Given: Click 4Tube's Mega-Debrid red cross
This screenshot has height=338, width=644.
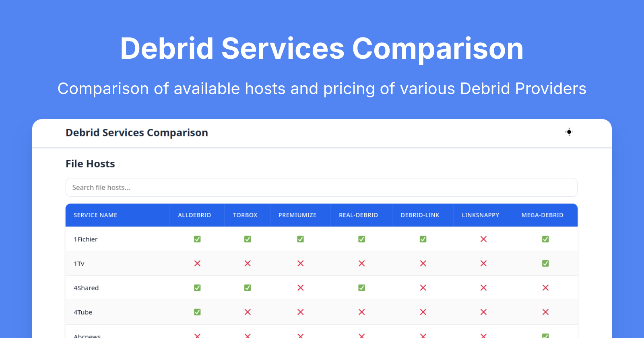Looking at the screenshot, I should 545,312.
